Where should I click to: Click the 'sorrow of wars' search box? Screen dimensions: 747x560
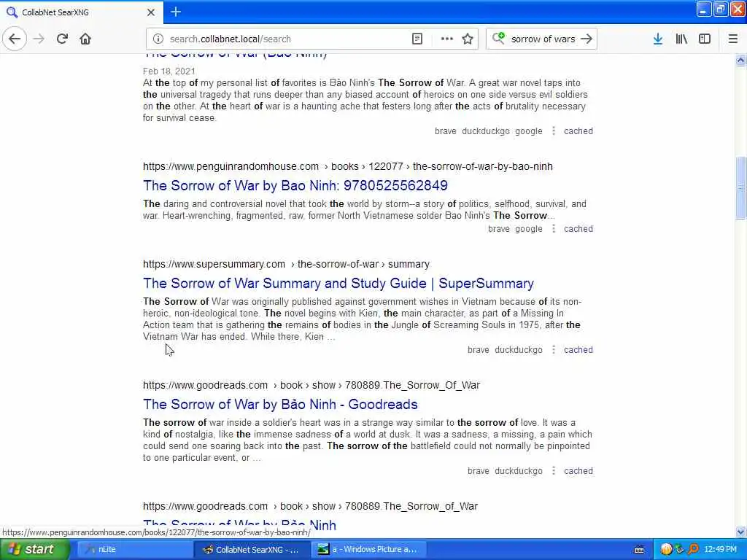tap(543, 39)
